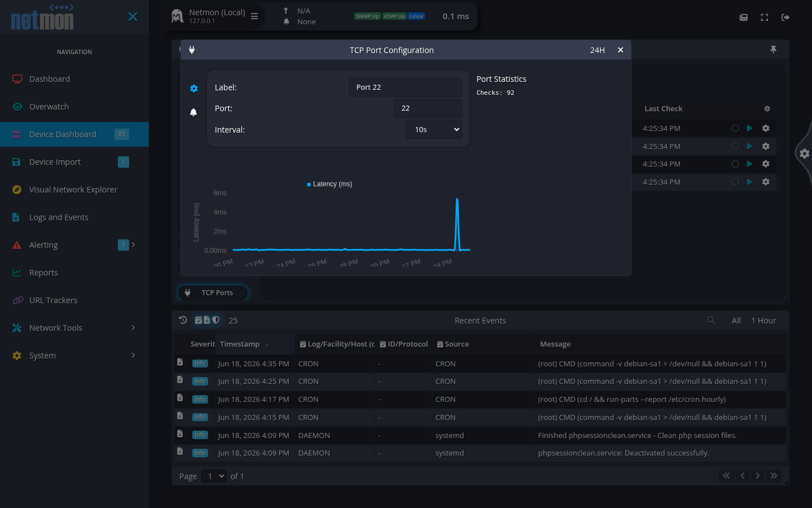Open the Interval dropdown set to 10s

(434, 129)
